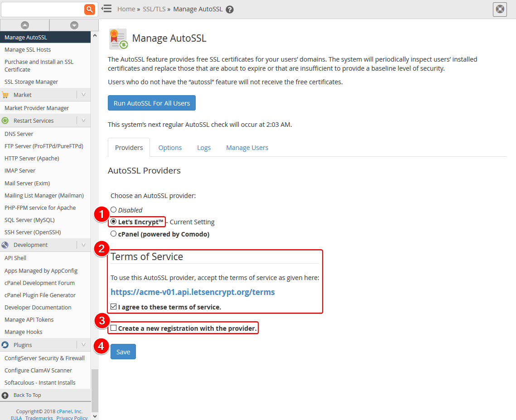
Task: Click the Home breadcrumb link
Action: [x=126, y=9]
